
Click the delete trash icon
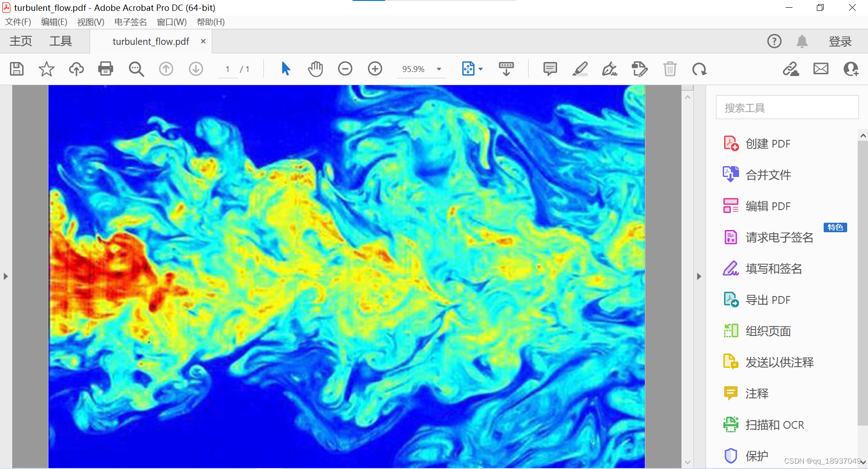click(x=670, y=69)
